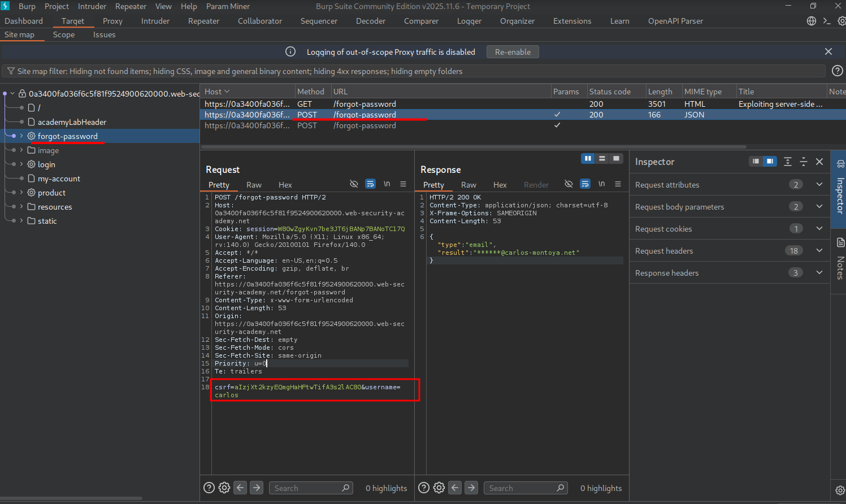This screenshot has width=846, height=504.
Task: Select the my-account item in site map
Action: 59,179
